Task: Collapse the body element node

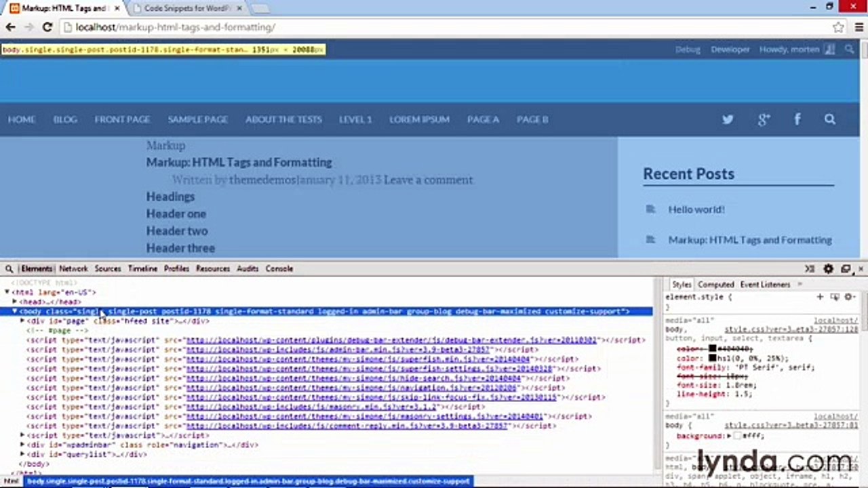Action: click(x=15, y=311)
